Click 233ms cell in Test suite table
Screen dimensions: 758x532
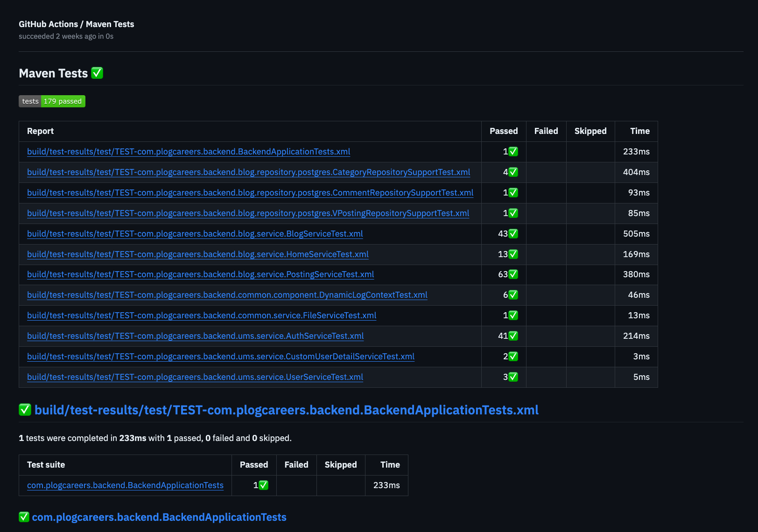click(x=386, y=485)
